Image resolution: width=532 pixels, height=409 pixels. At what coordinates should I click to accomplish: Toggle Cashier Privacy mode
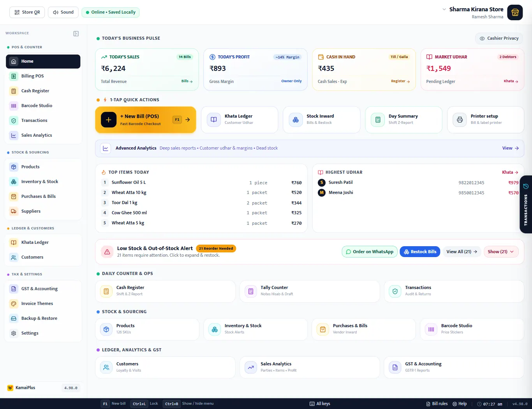pos(499,38)
